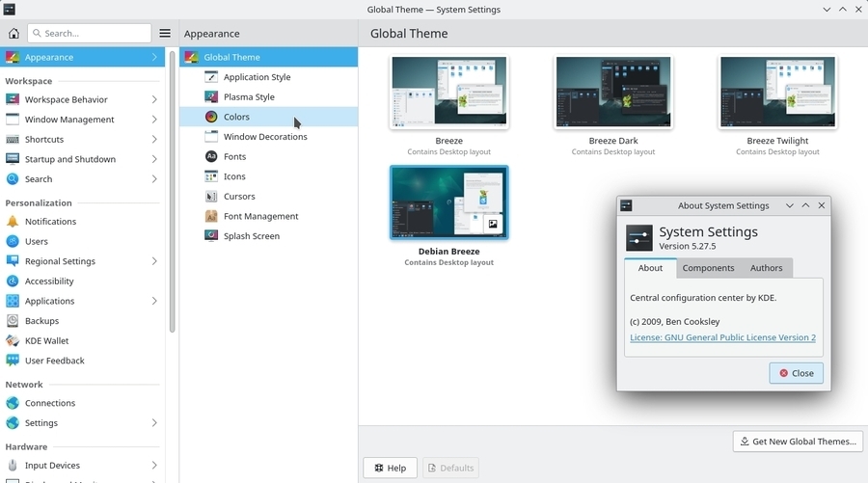Screen dimensions: 868x483
Task: Open the KDE Wallet icon
Action: click(x=13, y=341)
